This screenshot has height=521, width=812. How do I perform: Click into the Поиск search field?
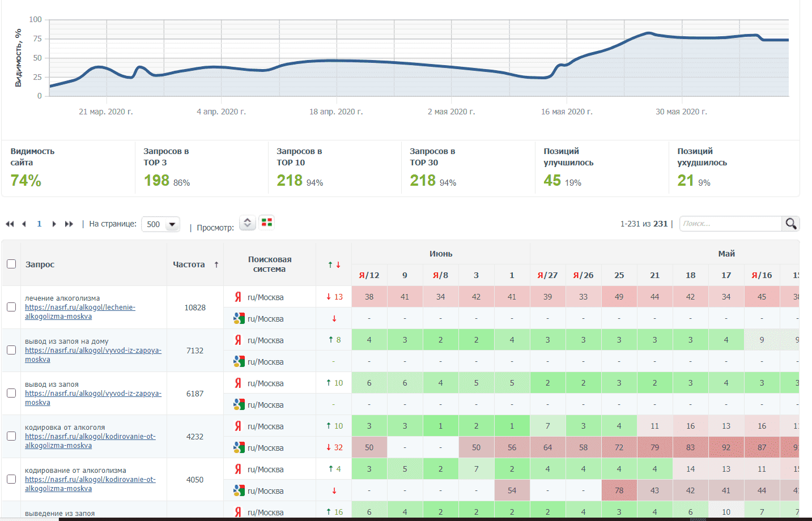pos(730,224)
